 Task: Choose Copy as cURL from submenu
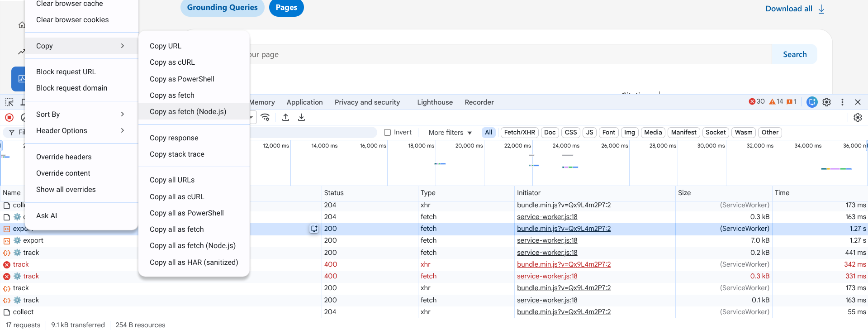tap(172, 62)
